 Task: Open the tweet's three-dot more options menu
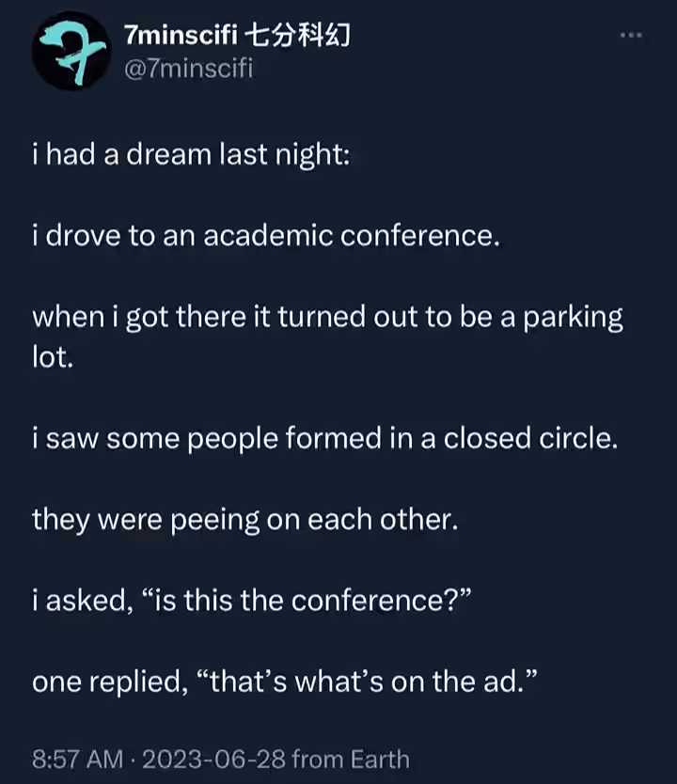(x=631, y=35)
